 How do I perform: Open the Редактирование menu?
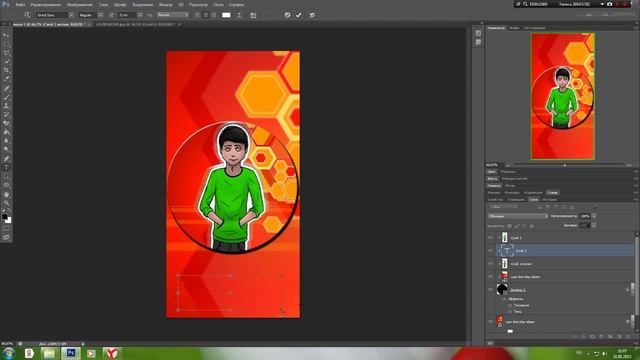pos(46,4)
